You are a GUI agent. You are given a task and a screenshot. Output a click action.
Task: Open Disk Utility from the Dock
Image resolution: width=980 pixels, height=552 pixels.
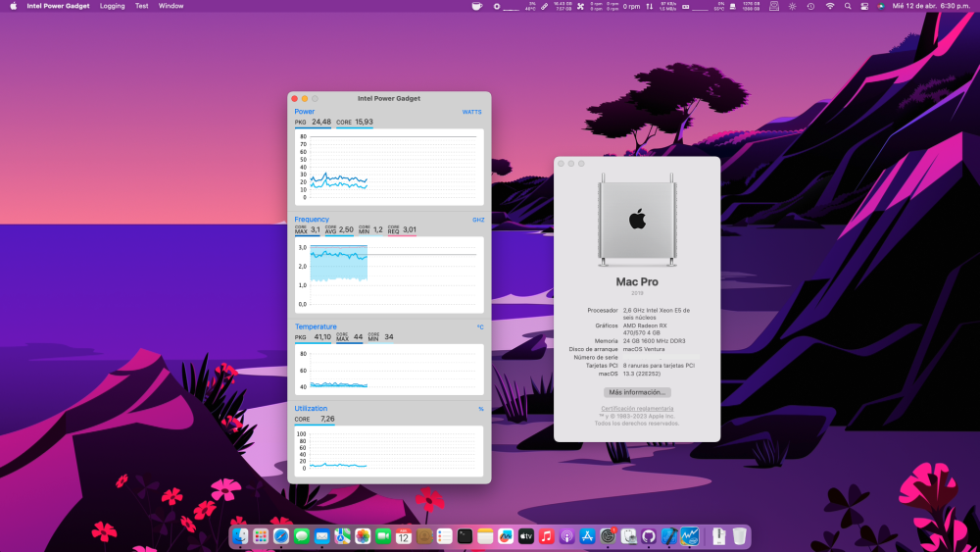pos(628,536)
